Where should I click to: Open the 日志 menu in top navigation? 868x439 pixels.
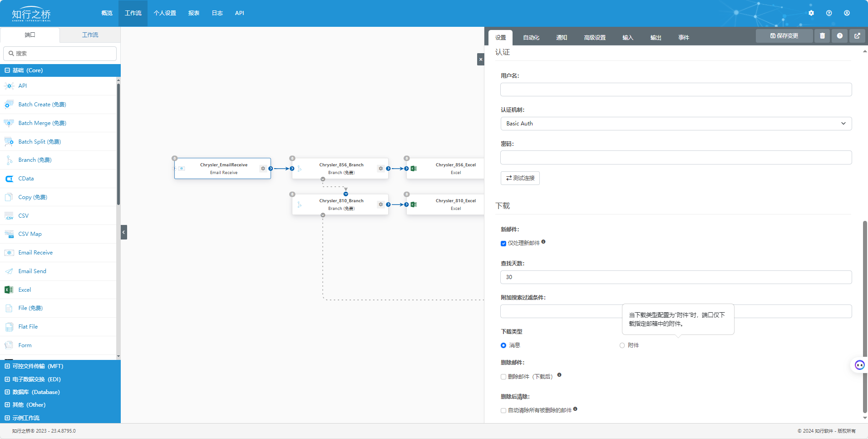217,13
